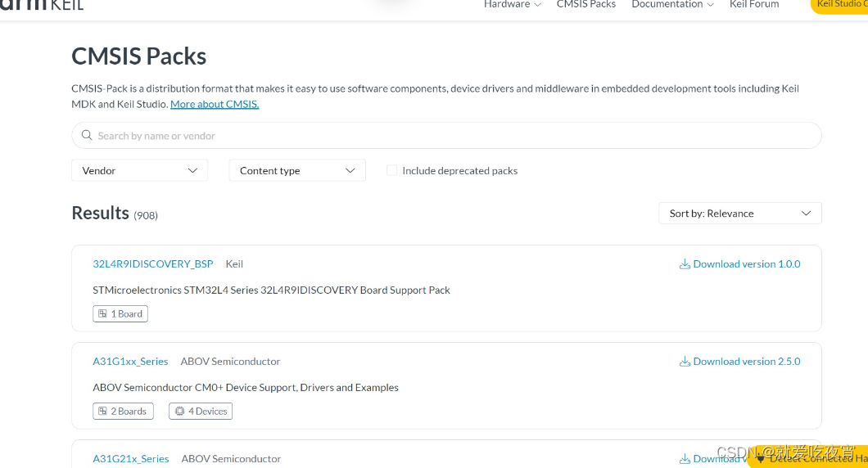The height and width of the screenshot is (468, 868).
Task: Click the Keil Studio yellow button
Action: pyautogui.click(x=839, y=6)
